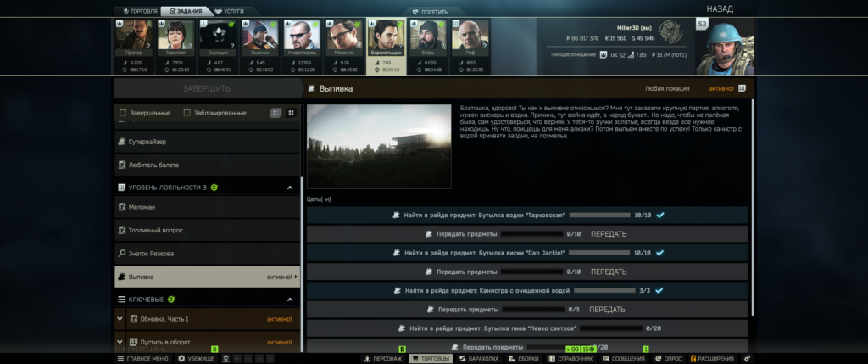Click the player level 52 badge

tap(702, 24)
